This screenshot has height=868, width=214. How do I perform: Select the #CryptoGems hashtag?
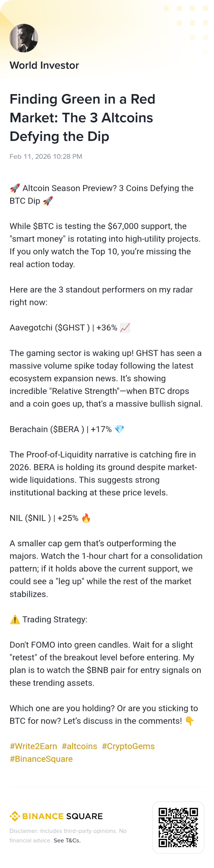point(128,746)
